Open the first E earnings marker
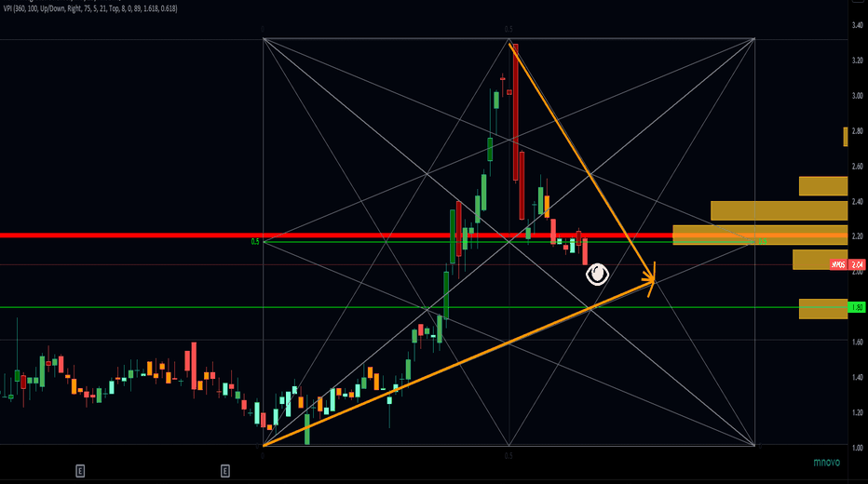The image size is (868, 484). (80, 471)
